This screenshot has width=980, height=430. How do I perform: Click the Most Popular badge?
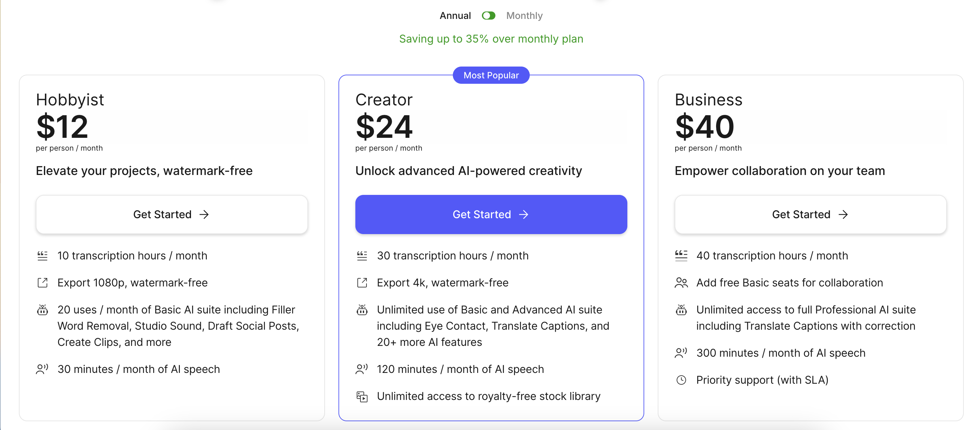click(491, 75)
